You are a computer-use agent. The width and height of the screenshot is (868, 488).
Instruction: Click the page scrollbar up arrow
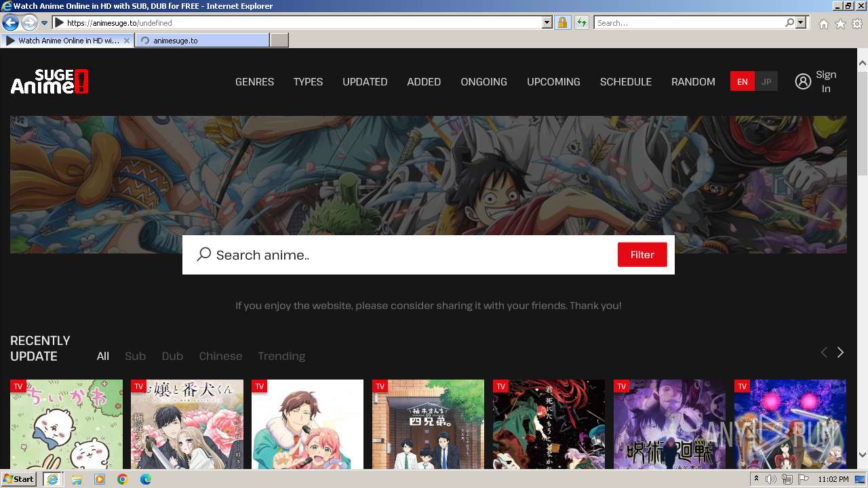click(x=863, y=64)
